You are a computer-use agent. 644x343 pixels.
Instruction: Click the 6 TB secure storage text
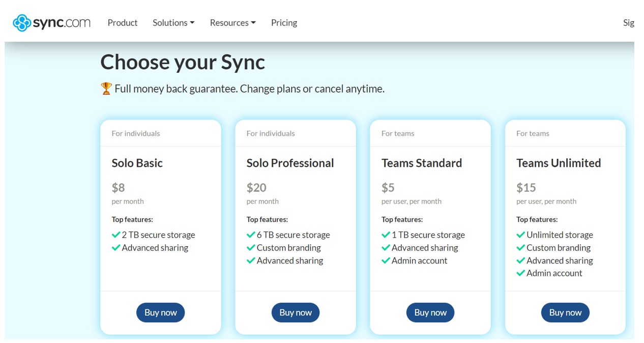pos(294,235)
